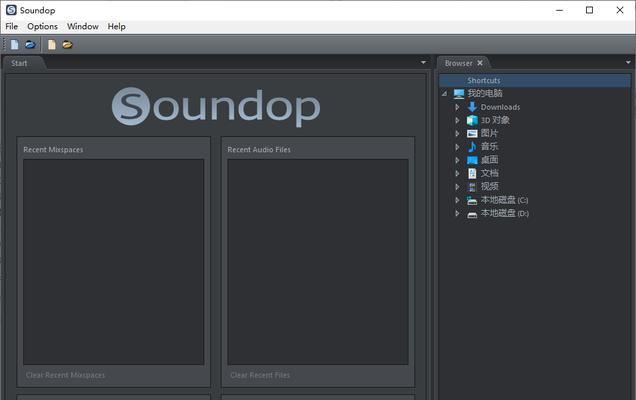This screenshot has width=636, height=400.
Task: Switch to the Start tab
Action: click(x=19, y=63)
